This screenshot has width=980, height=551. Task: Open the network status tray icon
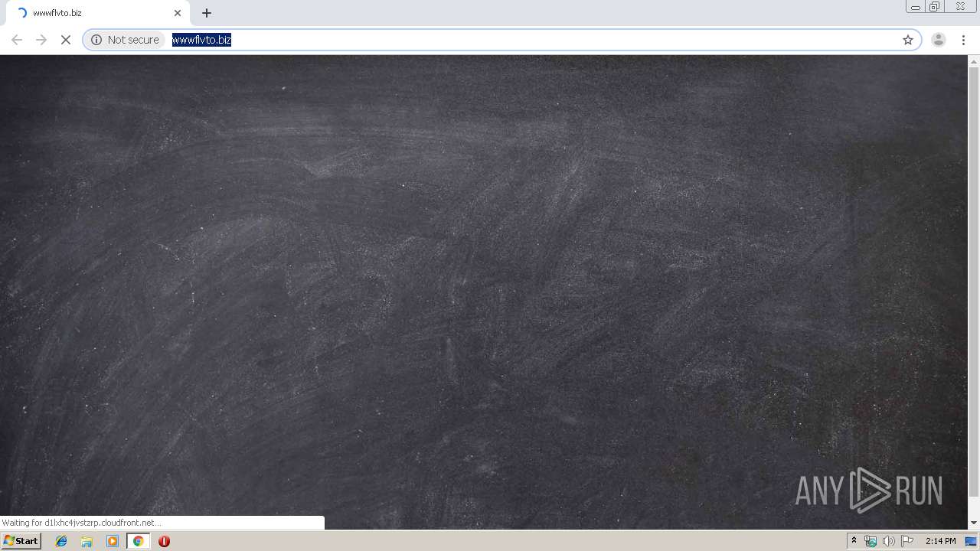pos(871,541)
